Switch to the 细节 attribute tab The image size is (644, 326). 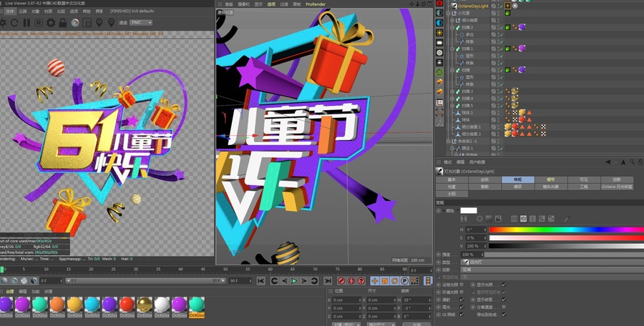[551, 180]
